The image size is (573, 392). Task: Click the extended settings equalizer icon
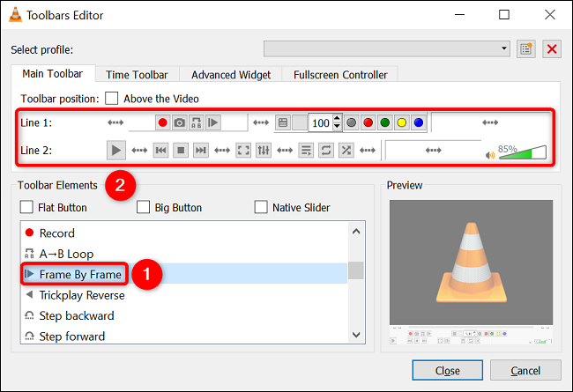(x=264, y=150)
